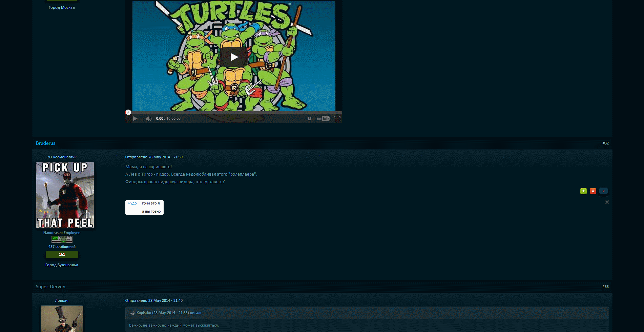Click the Город Москва location text
This screenshot has width=644, height=332.
coord(62,7)
